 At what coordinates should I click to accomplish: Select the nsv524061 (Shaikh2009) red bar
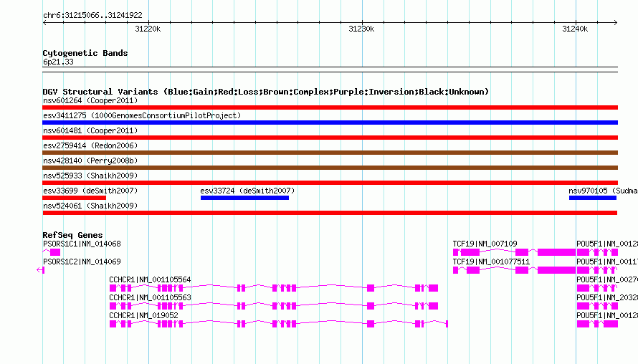tap(330, 213)
